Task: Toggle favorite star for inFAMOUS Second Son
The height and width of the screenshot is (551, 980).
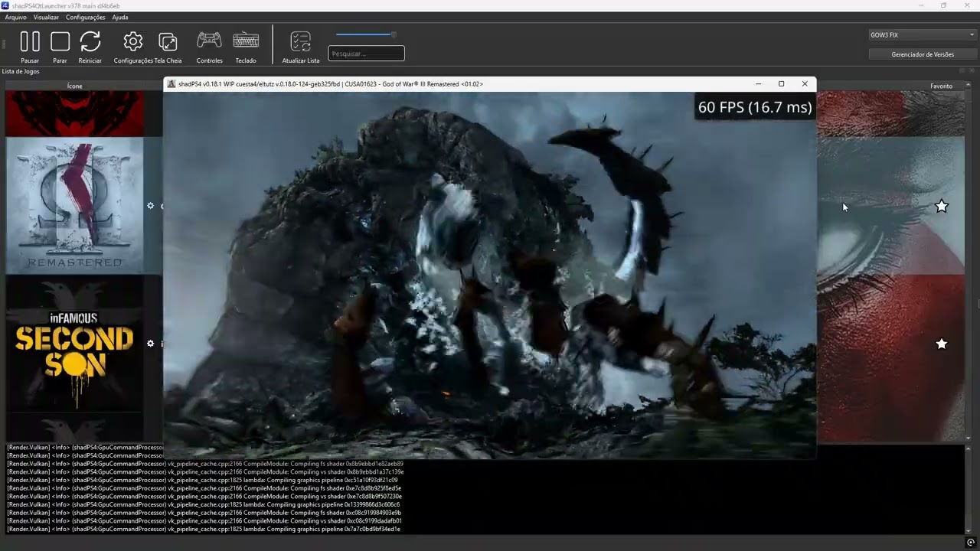Action: pyautogui.click(x=942, y=344)
